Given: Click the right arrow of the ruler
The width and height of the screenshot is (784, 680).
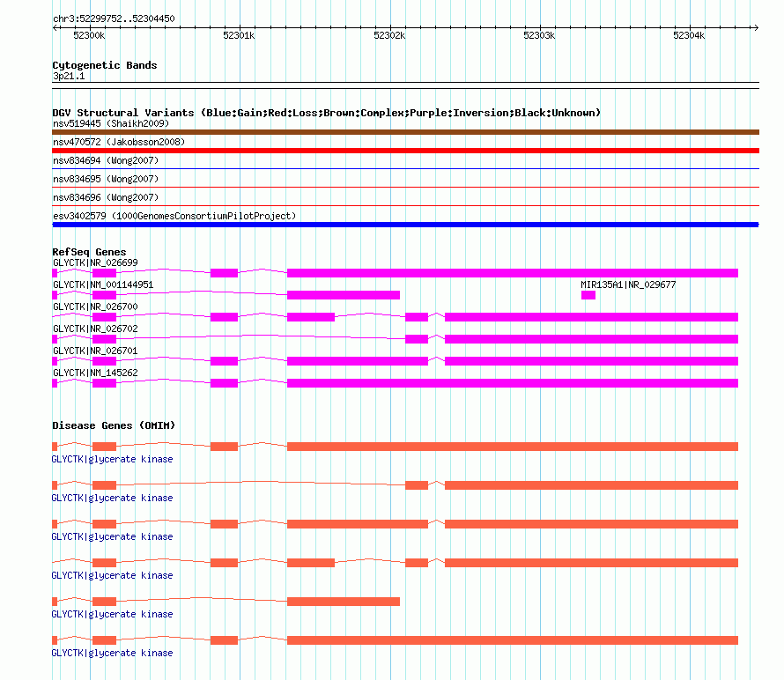Looking at the screenshot, I should point(756,28).
